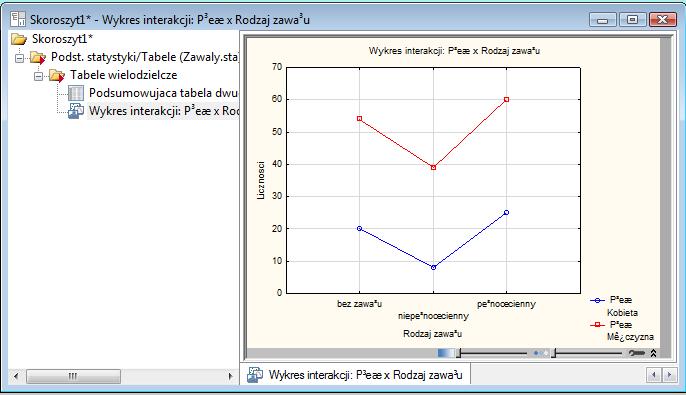Click the Y-axis tick label 0
This screenshot has width=686, height=395.
tap(280, 293)
